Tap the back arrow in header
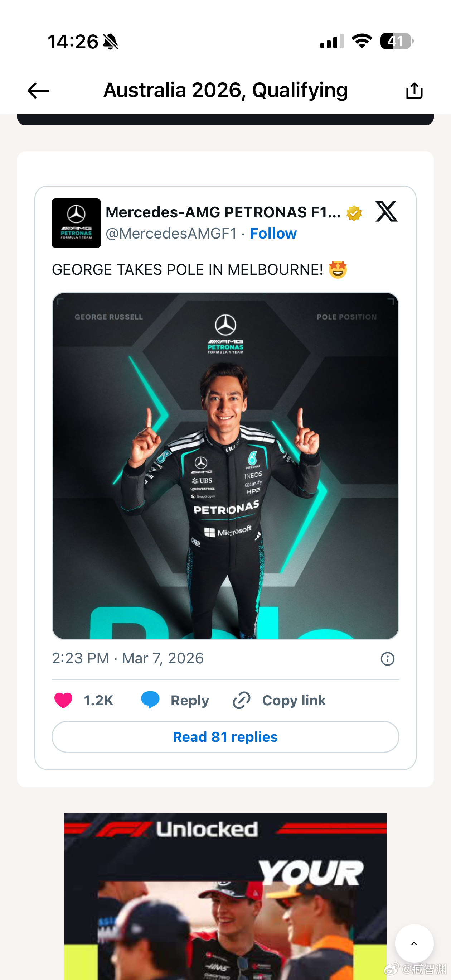 [38, 91]
